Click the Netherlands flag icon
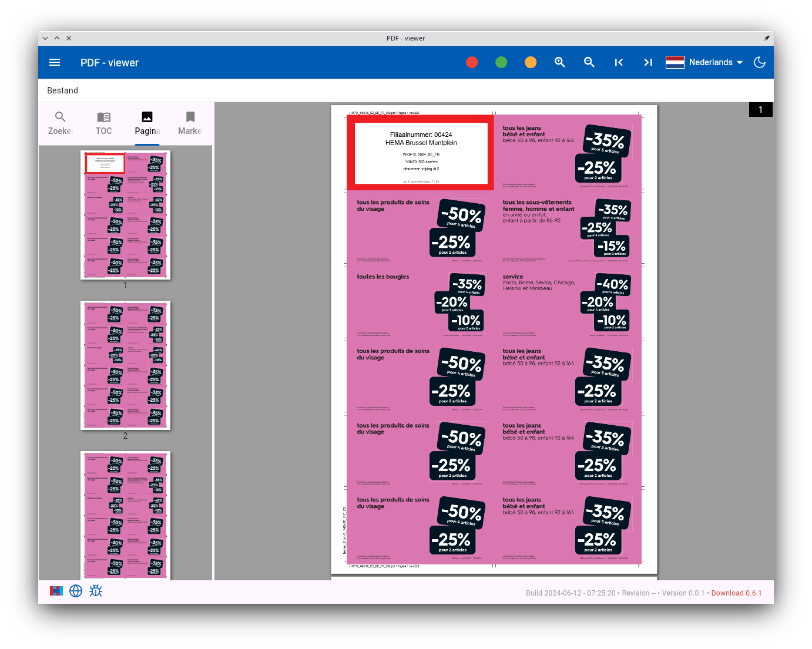This screenshot has height=649, width=812. point(675,62)
